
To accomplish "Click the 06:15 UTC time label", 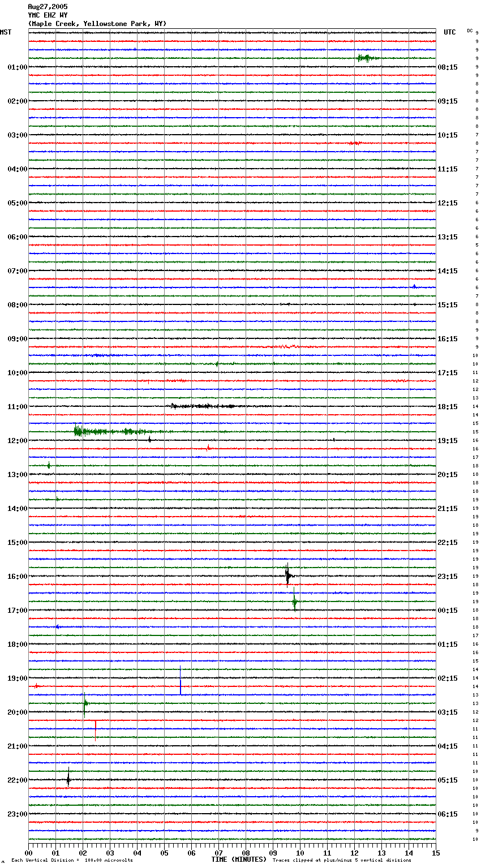I will (x=448, y=814).
